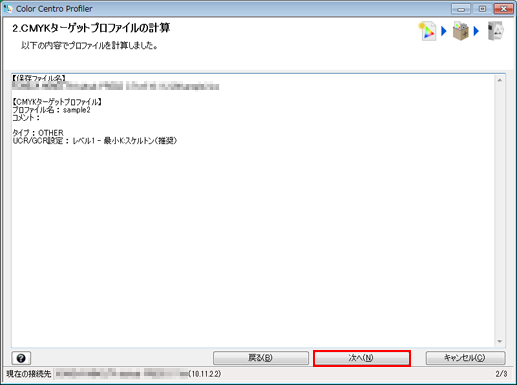Click the 現在の接続先 status label
The image size is (517, 385).
click(x=29, y=374)
